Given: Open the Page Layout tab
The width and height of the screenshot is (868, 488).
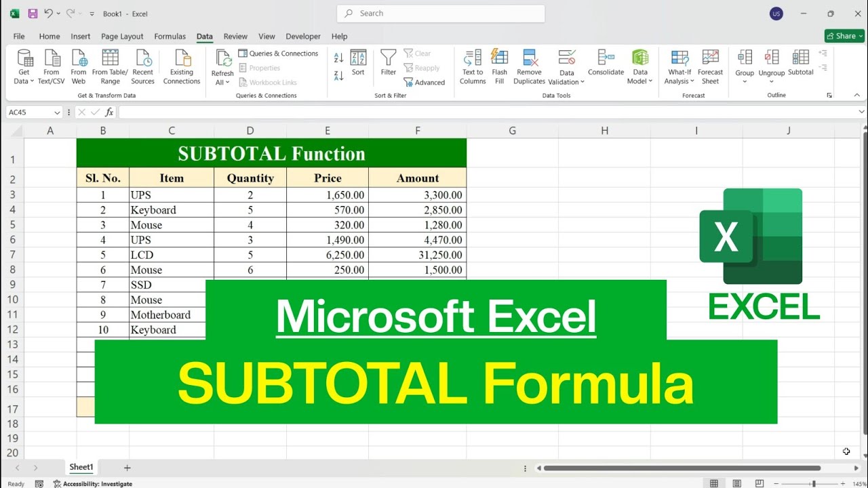Looking at the screenshot, I should (122, 37).
